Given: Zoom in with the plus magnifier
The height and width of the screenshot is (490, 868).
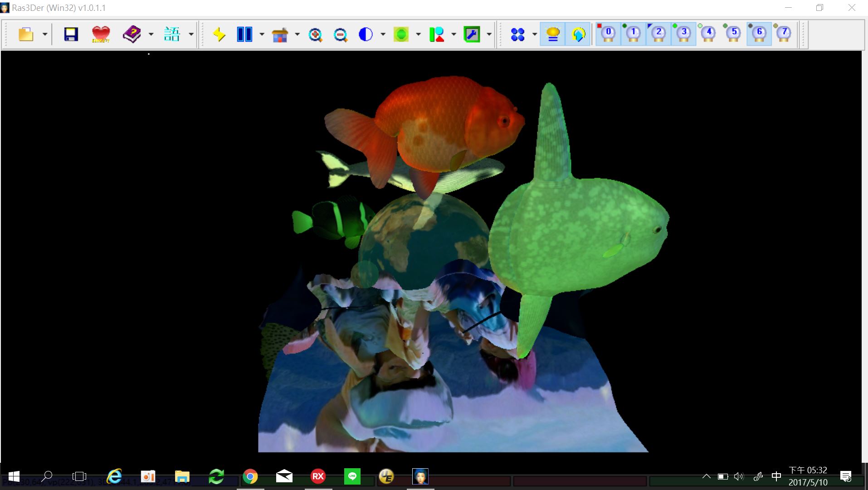Looking at the screenshot, I should click(315, 34).
